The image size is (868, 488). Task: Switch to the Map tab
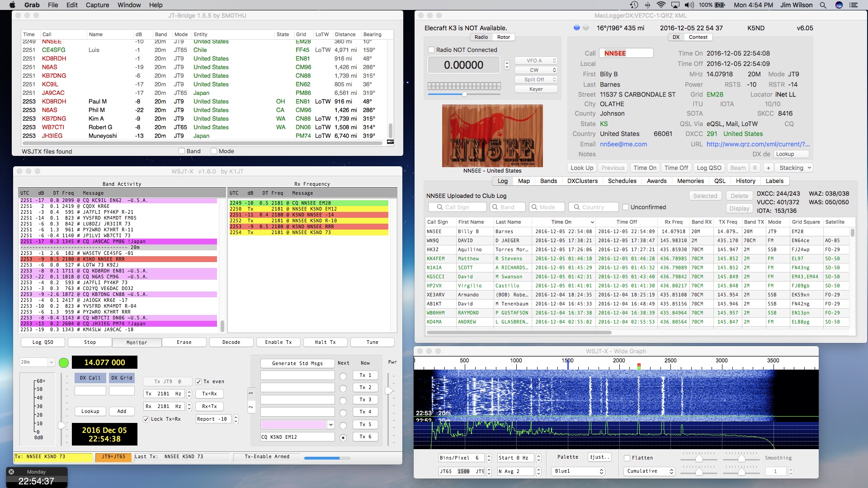point(524,181)
